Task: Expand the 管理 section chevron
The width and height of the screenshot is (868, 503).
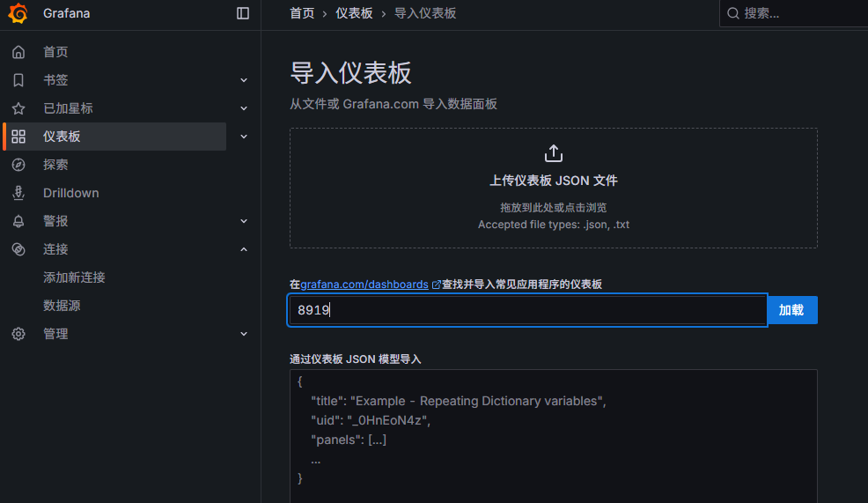Action: tap(244, 334)
